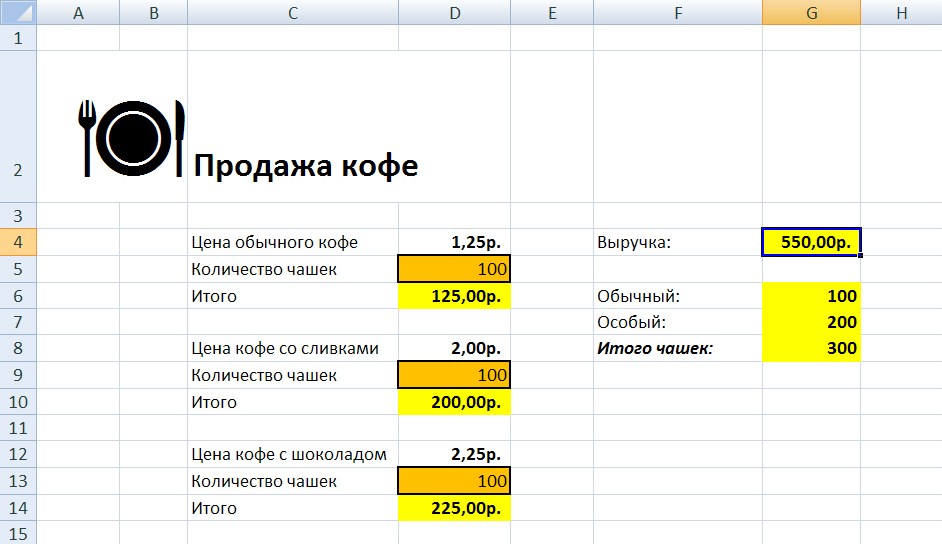Select the yellow cell showing 200
Image resolution: width=942 pixels, height=544 pixels.
tap(812, 322)
